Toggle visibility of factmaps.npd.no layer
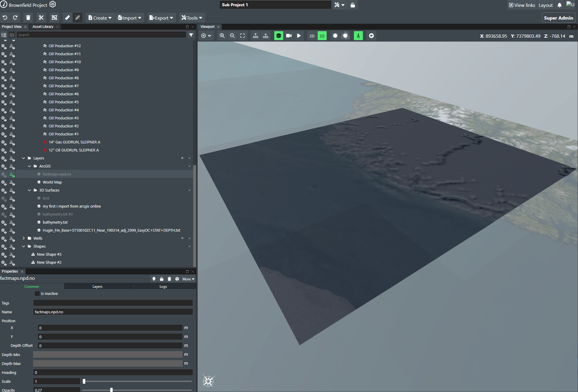 [4, 174]
